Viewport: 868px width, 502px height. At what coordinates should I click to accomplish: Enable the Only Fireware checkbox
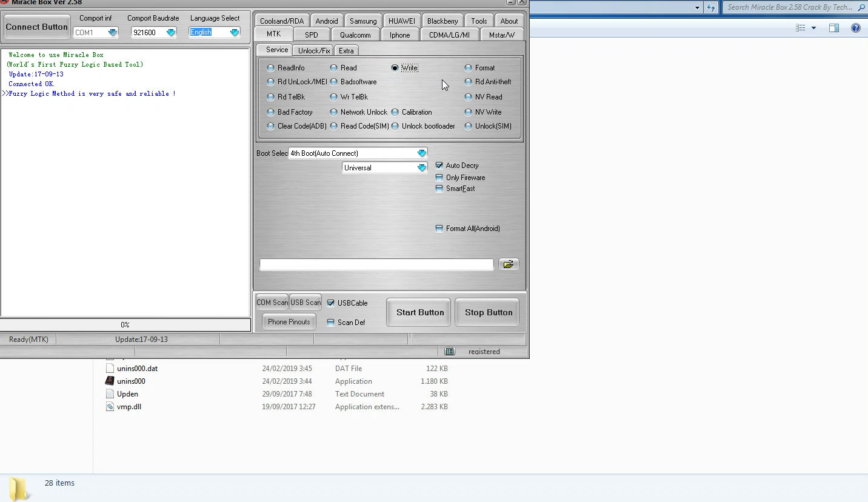(439, 178)
